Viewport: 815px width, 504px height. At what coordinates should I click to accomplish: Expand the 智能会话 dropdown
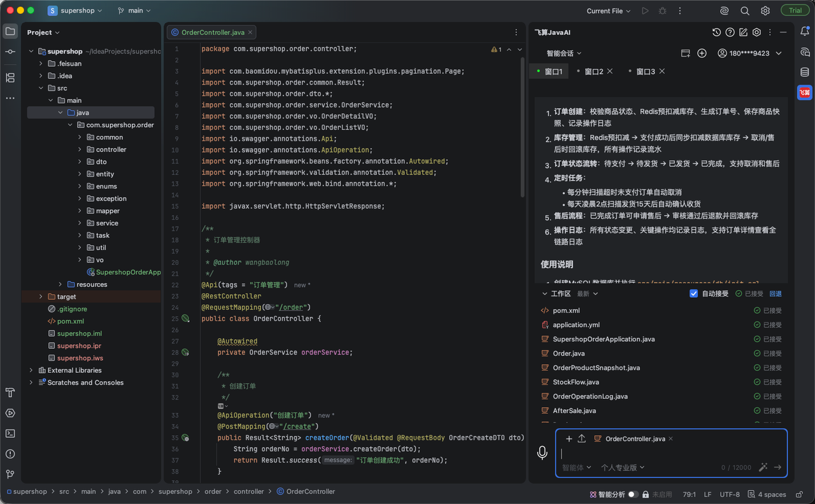tap(564, 53)
